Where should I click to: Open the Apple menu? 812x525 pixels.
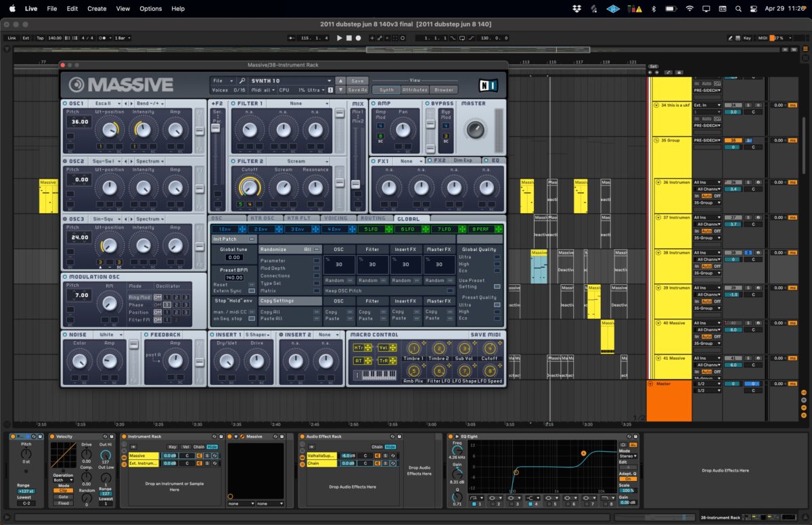coord(12,9)
